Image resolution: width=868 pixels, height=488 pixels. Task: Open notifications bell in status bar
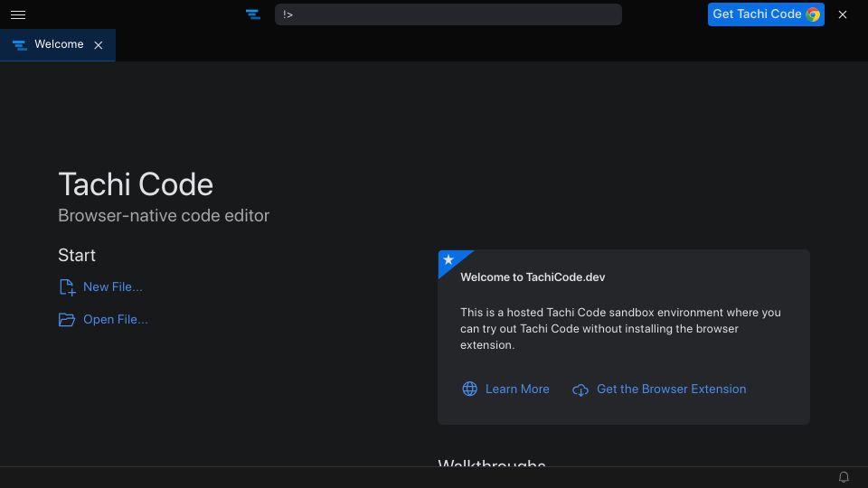coord(843,477)
